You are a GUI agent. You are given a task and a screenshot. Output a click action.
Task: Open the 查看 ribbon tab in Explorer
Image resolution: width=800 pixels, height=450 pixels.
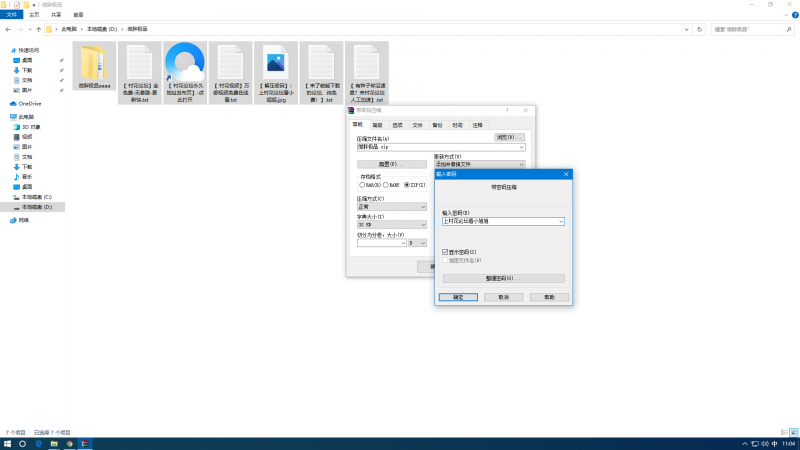coord(78,15)
